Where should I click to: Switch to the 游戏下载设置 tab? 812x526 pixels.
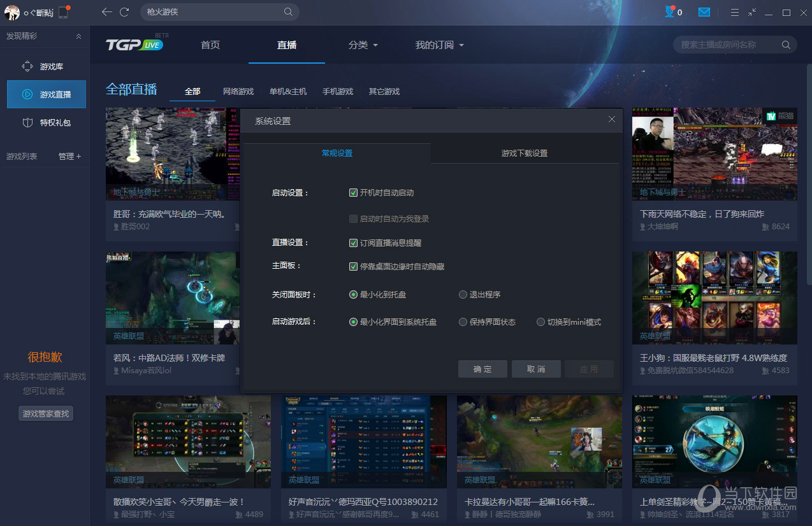point(524,153)
